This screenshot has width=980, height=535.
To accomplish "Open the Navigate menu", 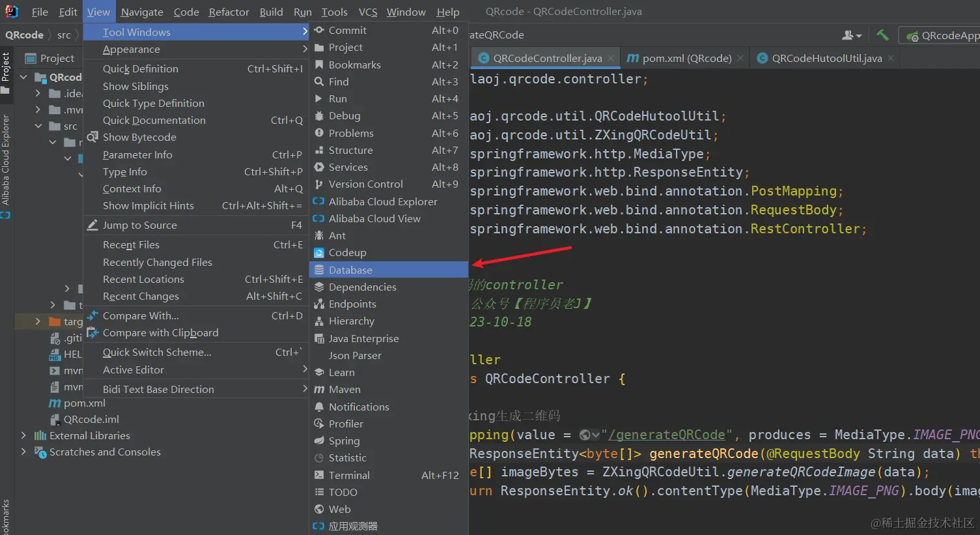I will click(142, 12).
